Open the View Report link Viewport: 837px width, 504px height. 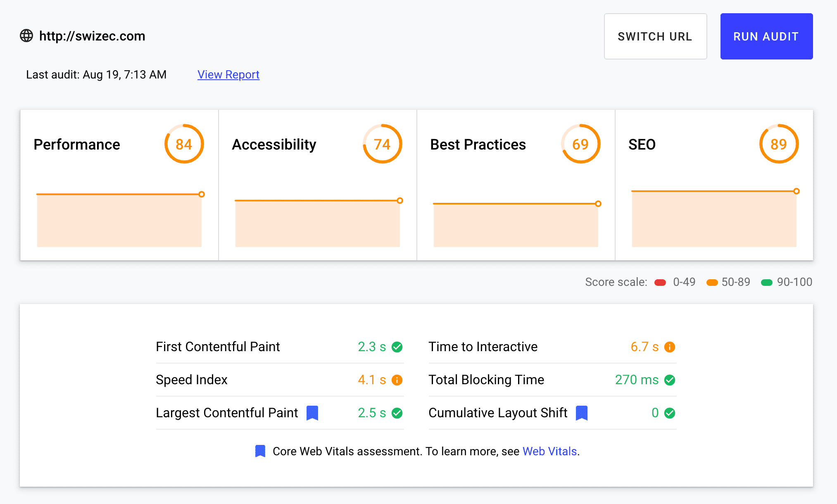tap(228, 75)
